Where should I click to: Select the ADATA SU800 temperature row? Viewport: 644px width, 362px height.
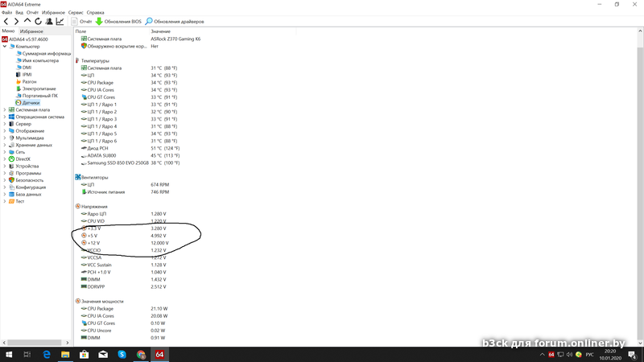(x=130, y=155)
